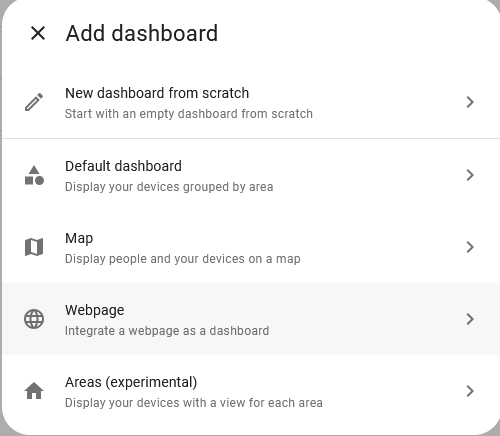Click the shapes icon beside Default dashboard

[34, 175]
